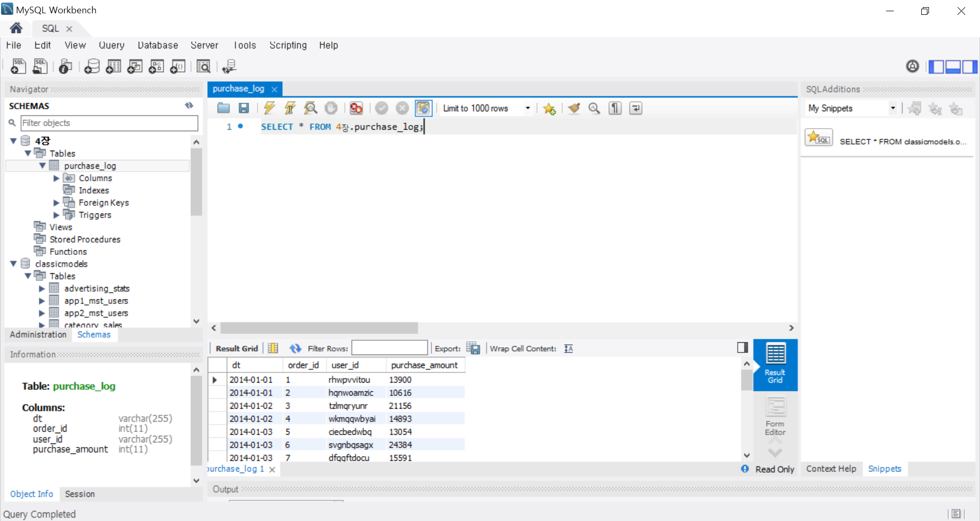The height and width of the screenshot is (521, 980).
Task: Execute query with lightning bolt icon
Action: click(269, 108)
